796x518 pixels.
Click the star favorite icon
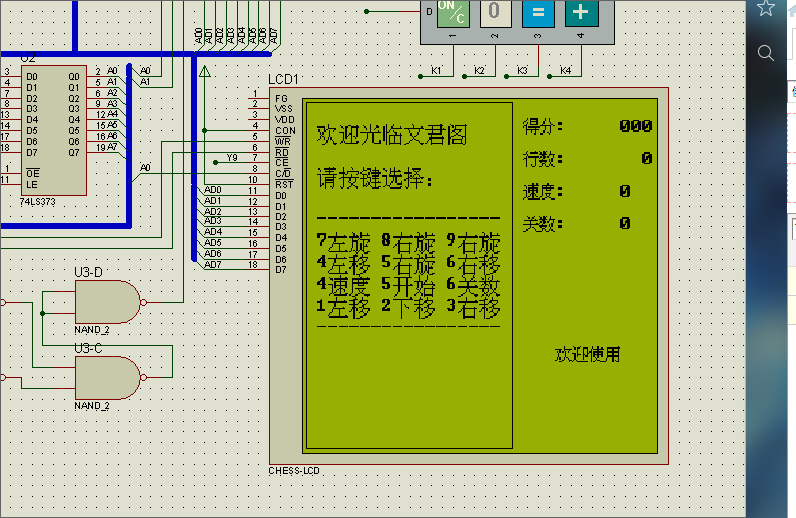(766, 9)
